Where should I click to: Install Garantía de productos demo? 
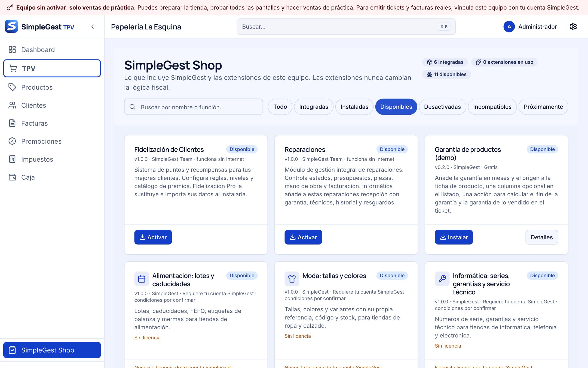[x=454, y=237]
